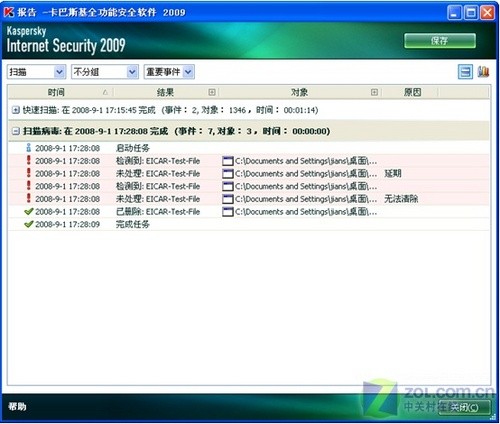Collapse the 扫描病毒 report group
The image size is (500, 424).
16,131
